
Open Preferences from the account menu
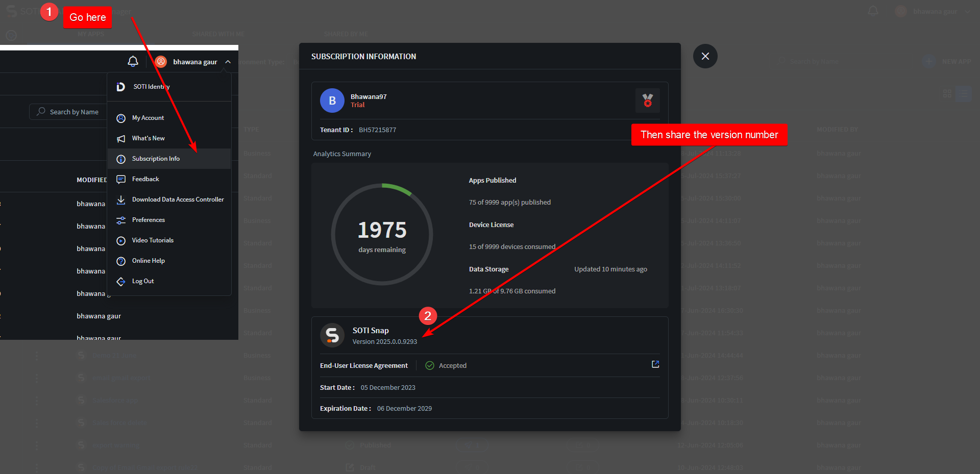coord(148,220)
